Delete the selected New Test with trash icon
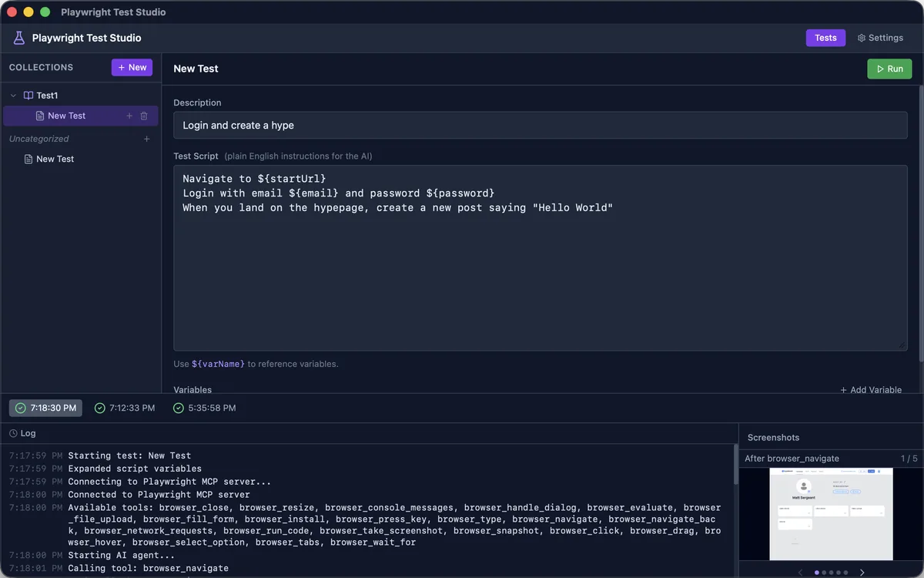Viewport: 924px width, 578px height. (x=144, y=116)
